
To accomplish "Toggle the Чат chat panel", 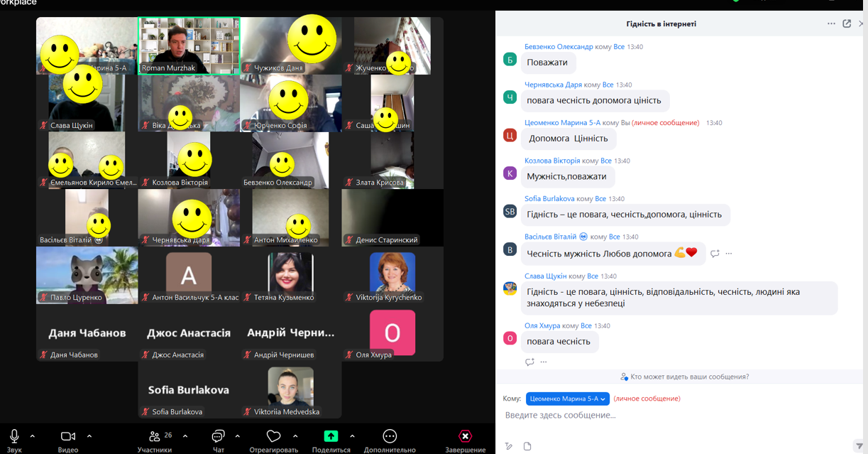I will [x=218, y=436].
